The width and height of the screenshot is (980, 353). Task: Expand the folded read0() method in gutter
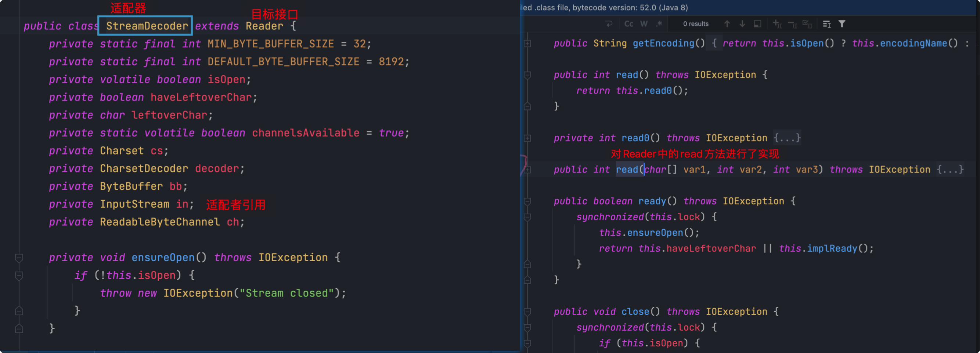point(527,138)
